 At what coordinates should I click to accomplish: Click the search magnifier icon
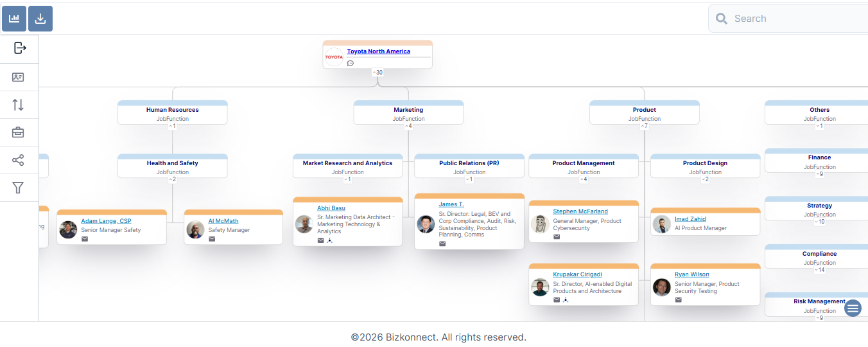click(722, 19)
